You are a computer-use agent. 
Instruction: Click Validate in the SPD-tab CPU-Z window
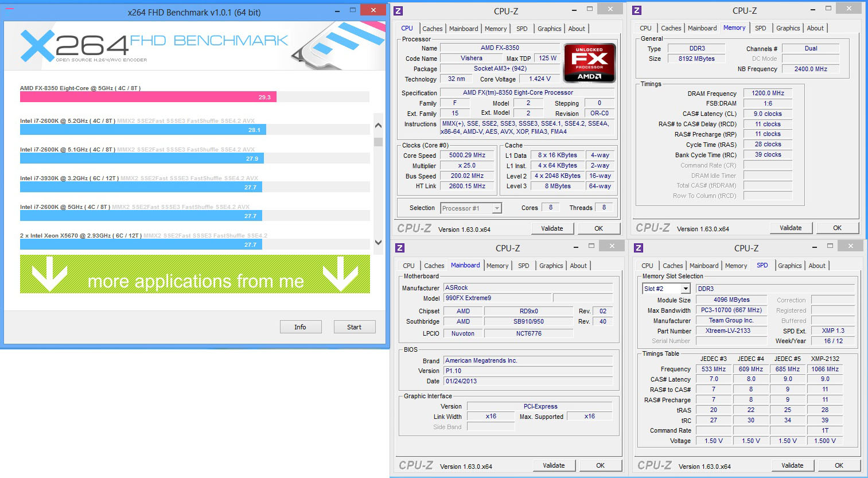tap(792, 465)
